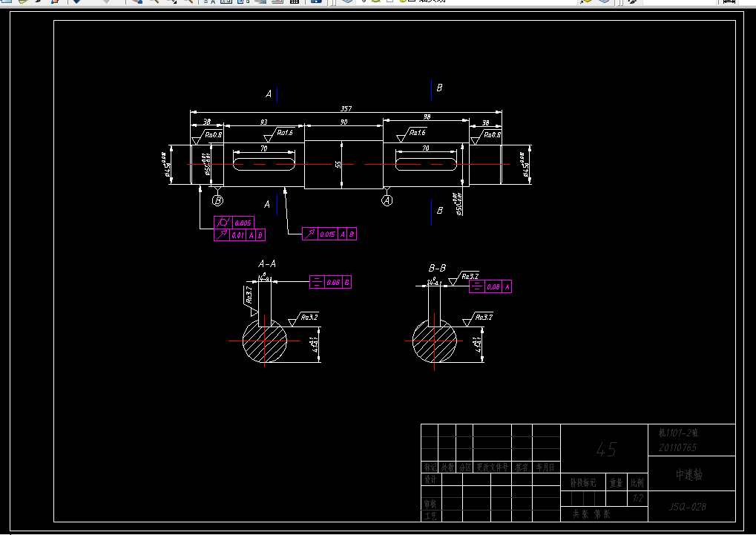
Task: Select the vertical 55 diameter dimension
Action: pos(338,165)
